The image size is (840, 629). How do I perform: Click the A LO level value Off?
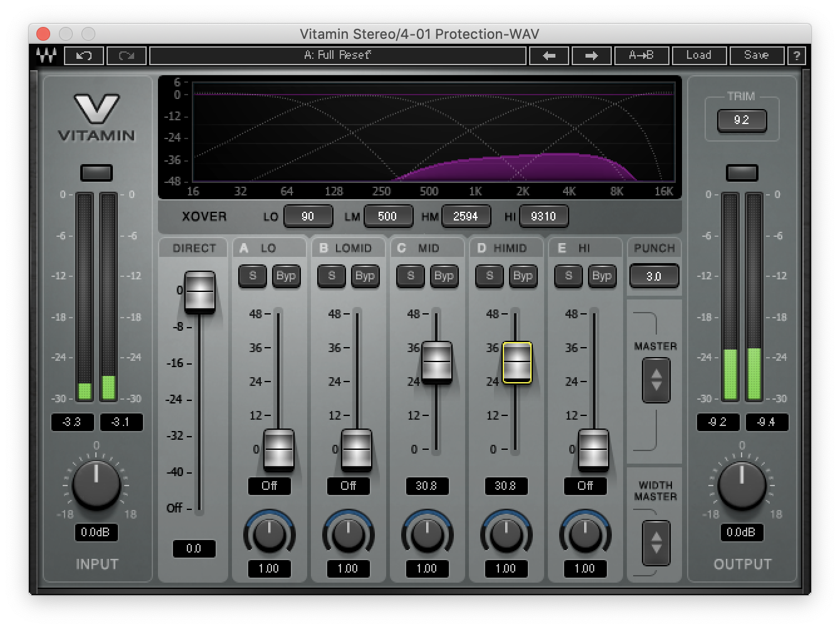pyautogui.click(x=270, y=486)
